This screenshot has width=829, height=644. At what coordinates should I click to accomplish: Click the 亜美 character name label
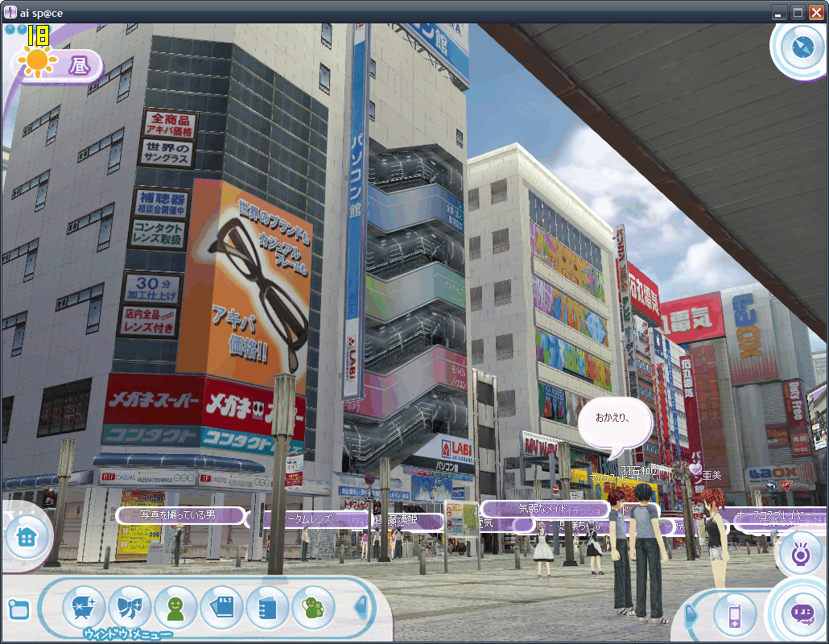click(x=711, y=475)
